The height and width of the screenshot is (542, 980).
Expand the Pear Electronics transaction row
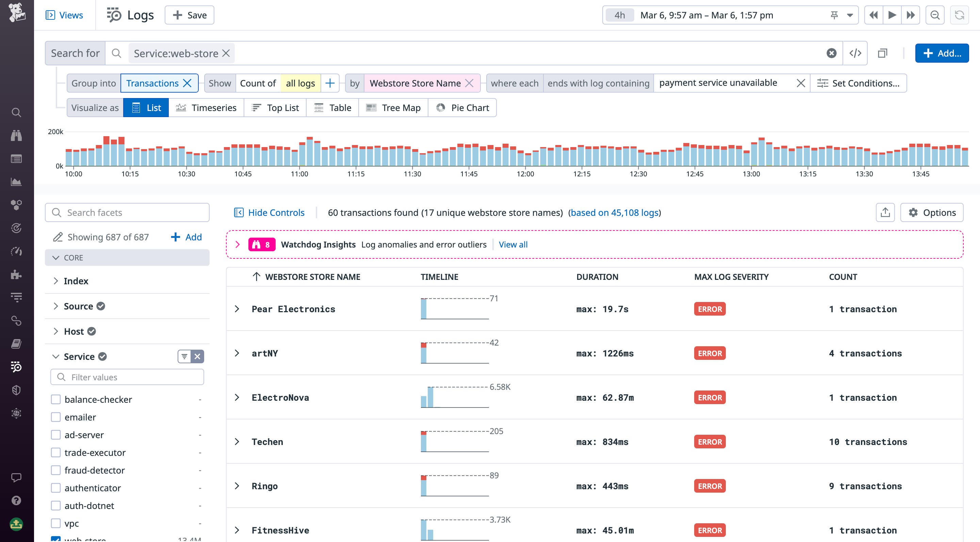click(238, 309)
